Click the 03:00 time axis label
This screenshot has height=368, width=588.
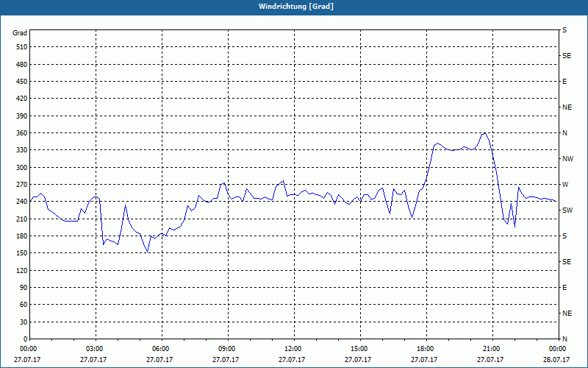point(96,349)
